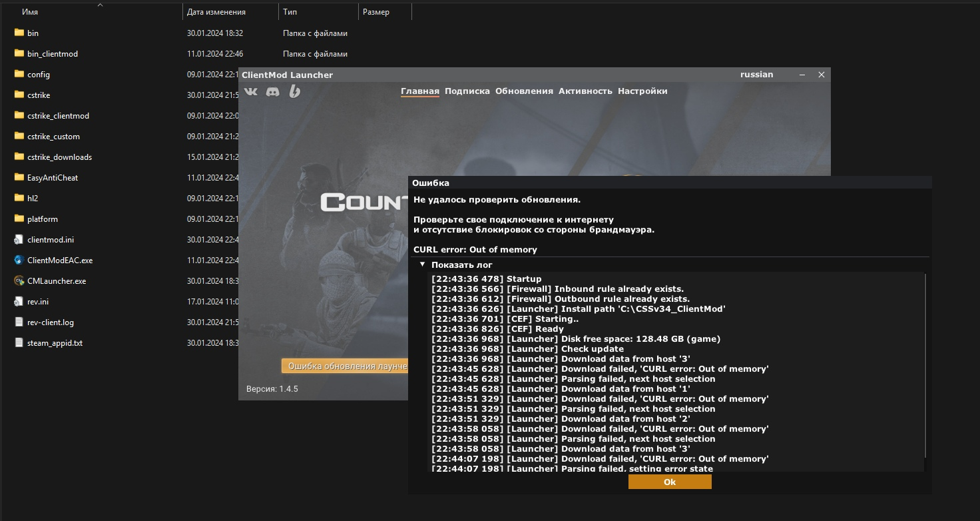Select the cstrike_downloads folder icon
Screen dimensions: 980x521
pyautogui.click(x=19, y=157)
